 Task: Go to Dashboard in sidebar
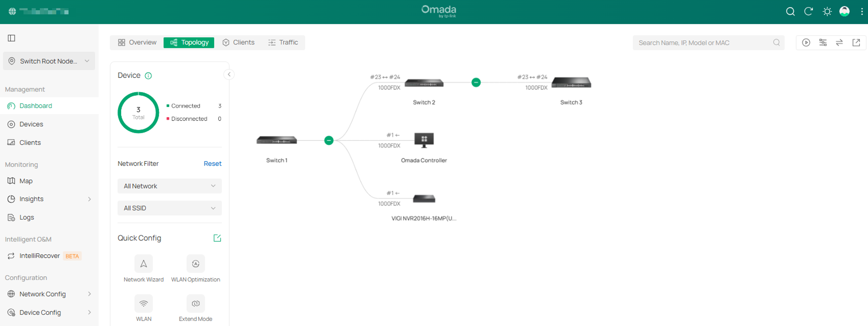pos(49,105)
